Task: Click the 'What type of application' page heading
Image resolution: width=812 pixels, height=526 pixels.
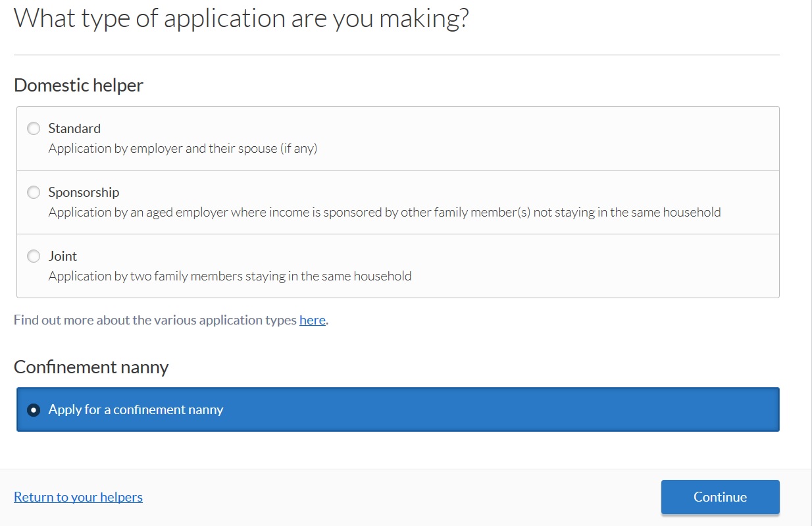Action: point(241,18)
